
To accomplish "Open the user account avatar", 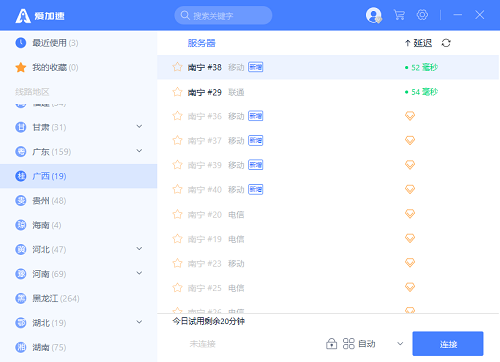I will click(x=373, y=15).
